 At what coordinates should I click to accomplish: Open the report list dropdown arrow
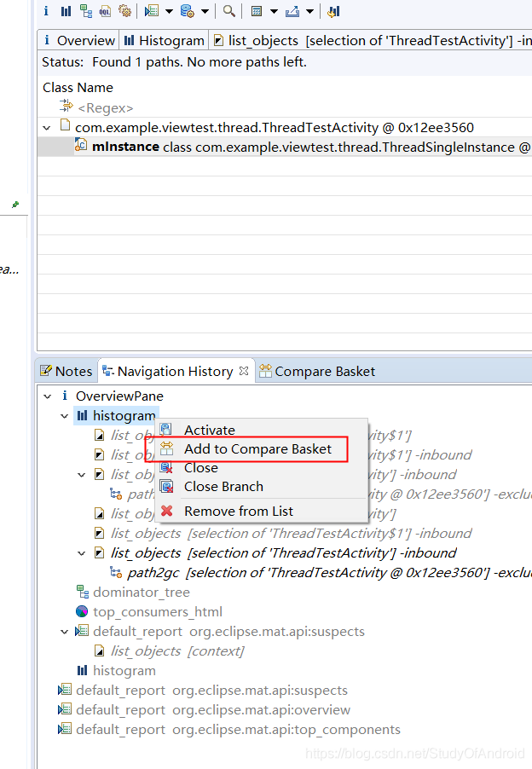(x=169, y=11)
